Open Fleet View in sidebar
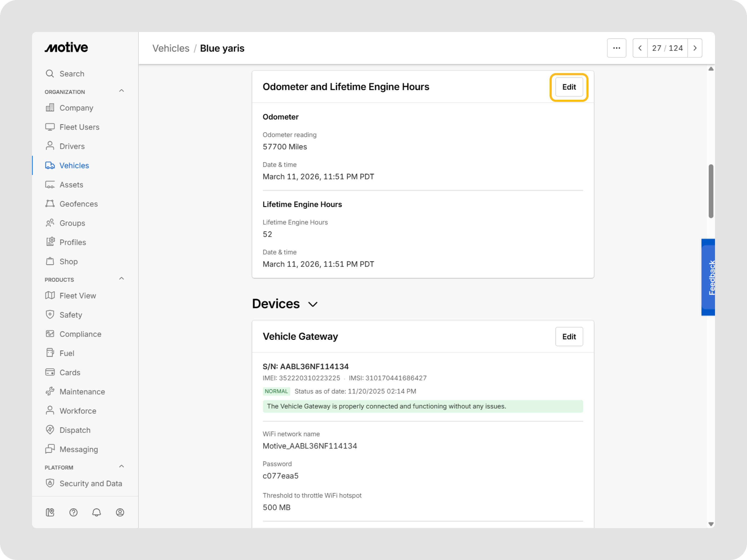 pyautogui.click(x=78, y=296)
